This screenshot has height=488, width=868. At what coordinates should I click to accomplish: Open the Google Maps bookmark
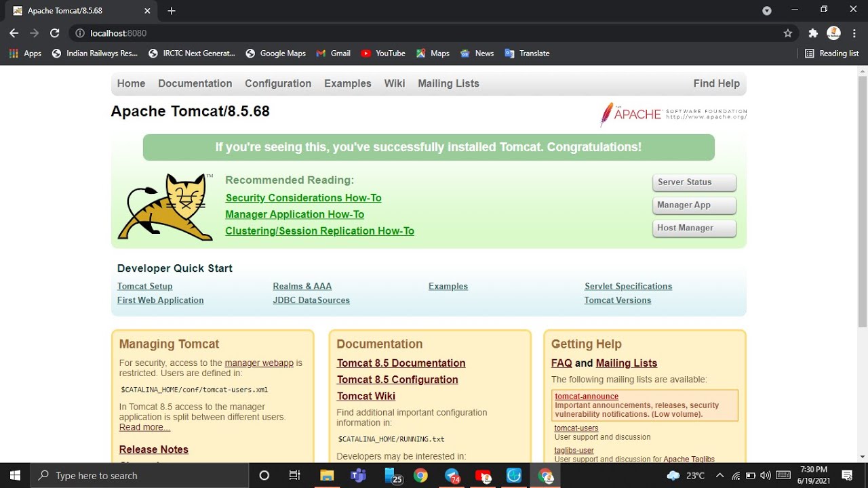pos(276,54)
